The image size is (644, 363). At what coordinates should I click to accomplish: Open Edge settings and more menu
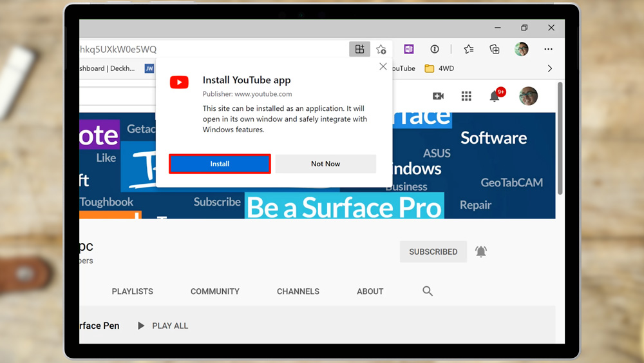[x=548, y=49]
